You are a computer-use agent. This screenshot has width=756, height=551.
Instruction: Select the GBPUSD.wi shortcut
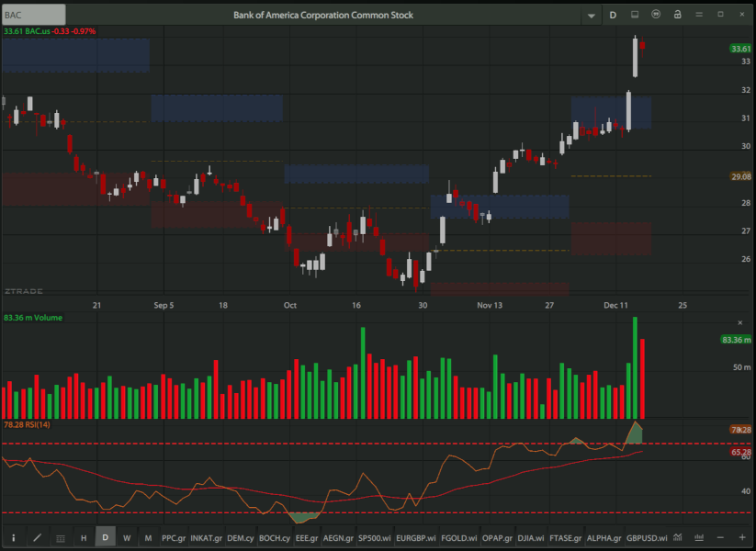coord(646,537)
